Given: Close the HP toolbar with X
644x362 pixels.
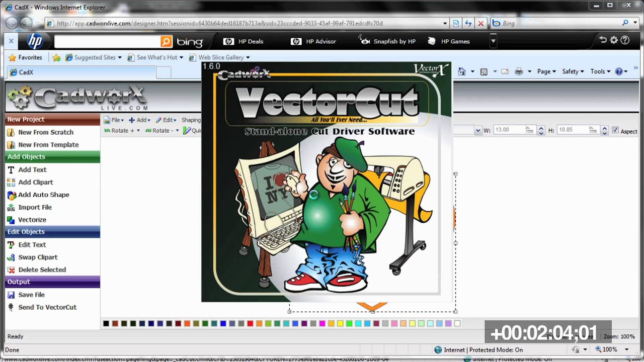Looking at the screenshot, I should (11, 41).
